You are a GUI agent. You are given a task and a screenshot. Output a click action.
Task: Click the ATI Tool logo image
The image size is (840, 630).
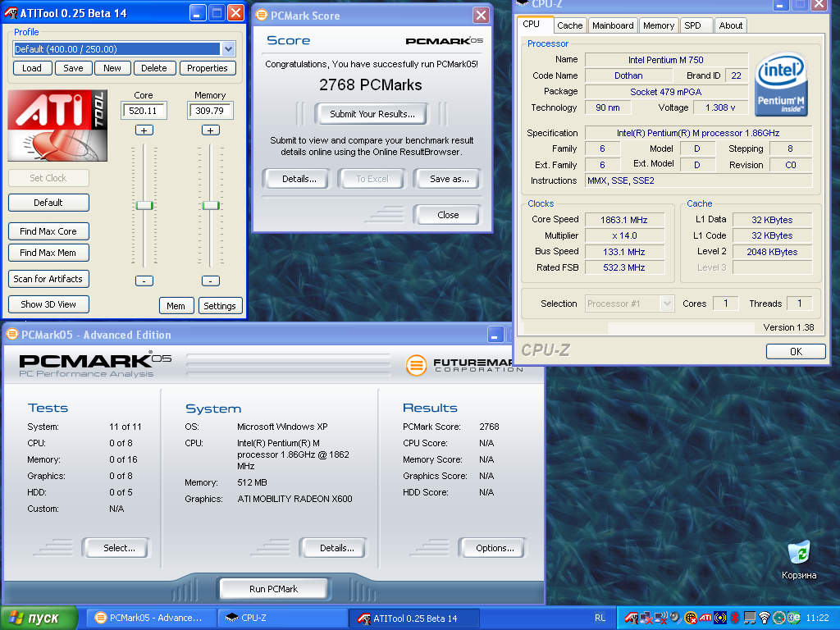[x=57, y=126]
